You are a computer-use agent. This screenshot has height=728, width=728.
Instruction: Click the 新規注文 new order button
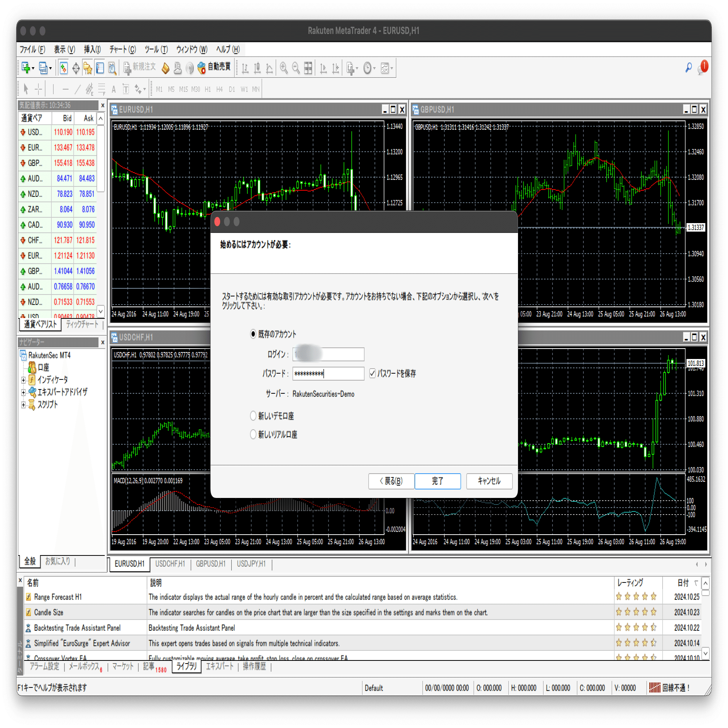click(140, 68)
